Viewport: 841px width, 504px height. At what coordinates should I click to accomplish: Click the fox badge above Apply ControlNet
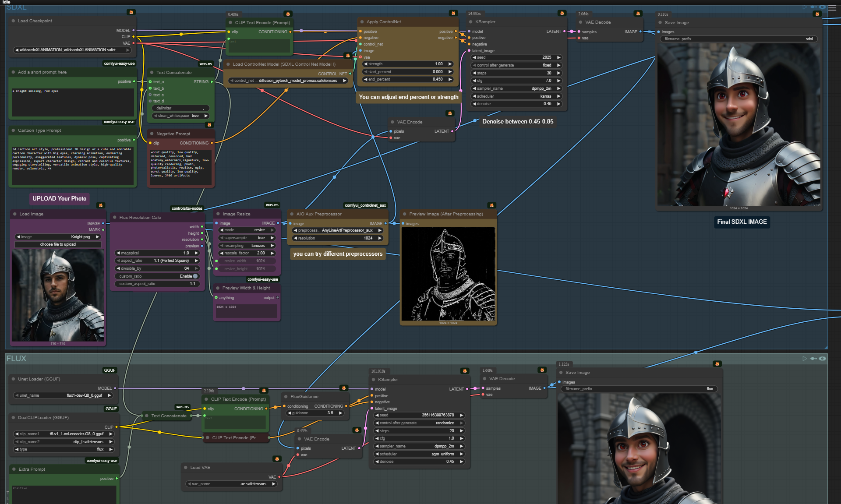tap(453, 13)
